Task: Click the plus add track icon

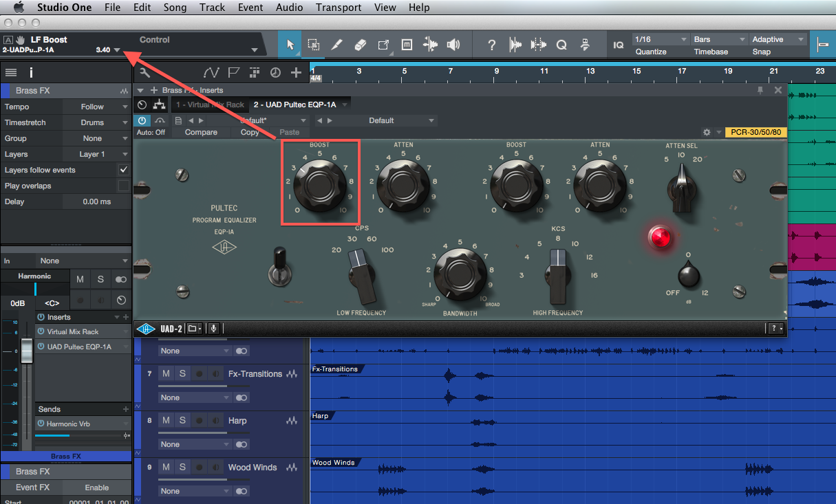Action: (x=296, y=72)
